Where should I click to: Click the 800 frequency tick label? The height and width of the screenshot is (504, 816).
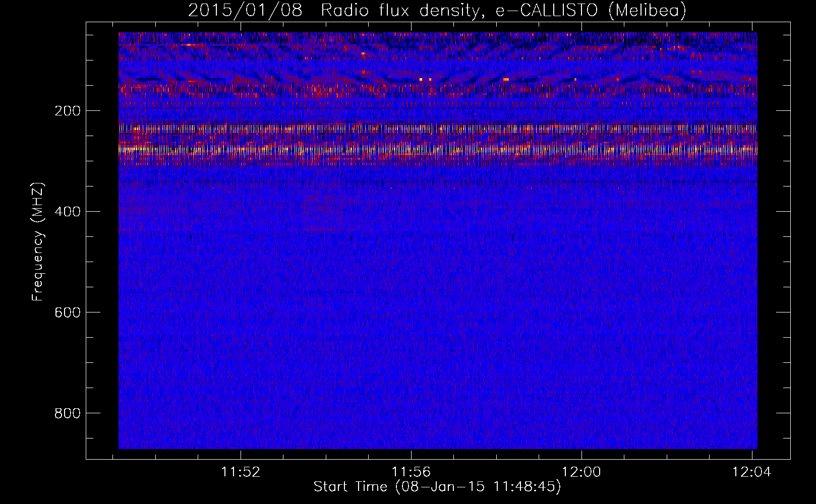[68, 413]
